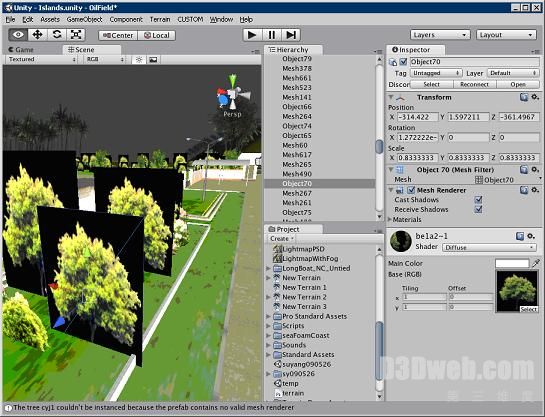Click the Main Color swatch
This screenshot has width=545, height=417.
[x=512, y=263]
